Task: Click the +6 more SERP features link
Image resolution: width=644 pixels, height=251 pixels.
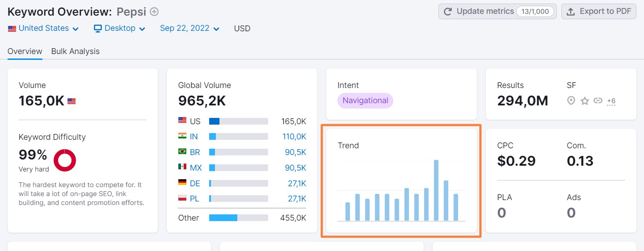Action: point(611,101)
